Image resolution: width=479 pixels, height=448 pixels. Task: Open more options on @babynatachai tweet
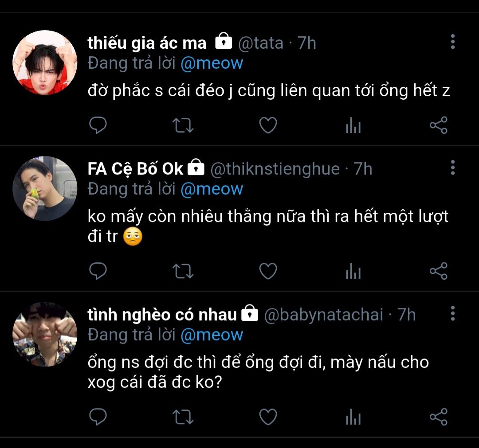pos(452,313)
